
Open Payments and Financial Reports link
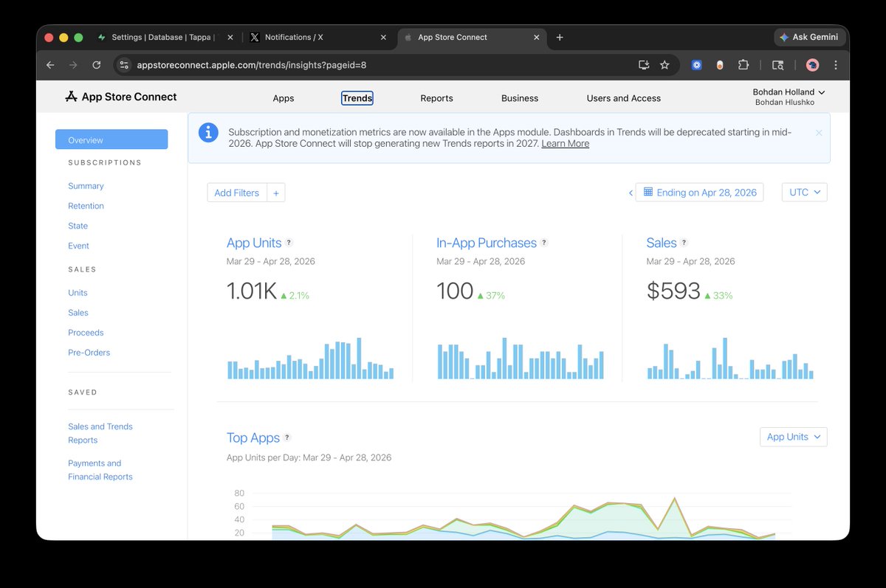click(x=100, y=470)
